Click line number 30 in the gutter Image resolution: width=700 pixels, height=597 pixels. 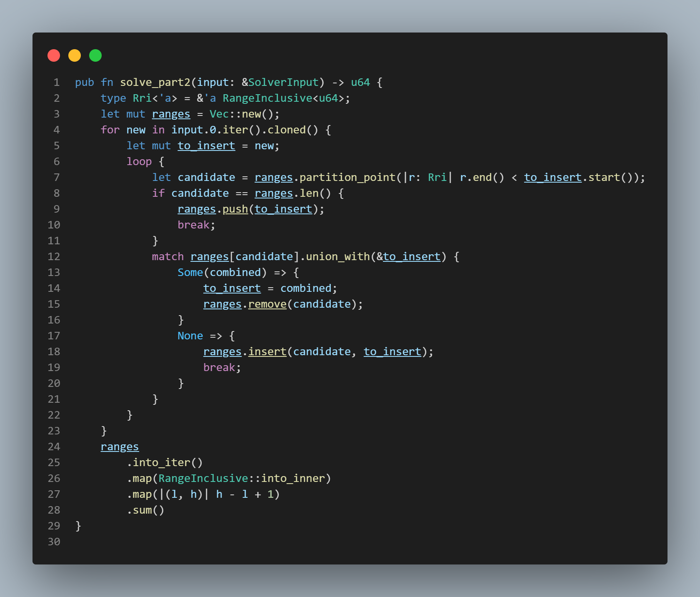tap(54, 542)
